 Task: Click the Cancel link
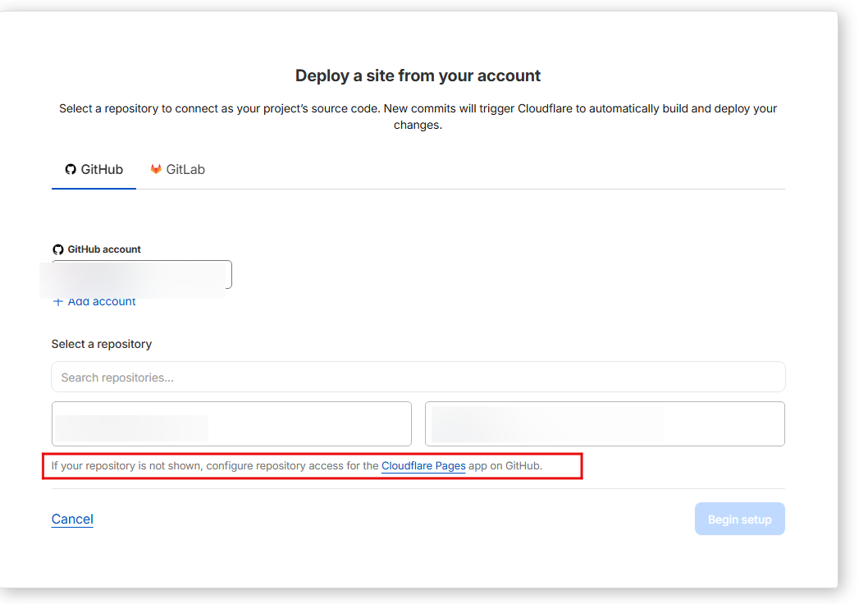72,519
